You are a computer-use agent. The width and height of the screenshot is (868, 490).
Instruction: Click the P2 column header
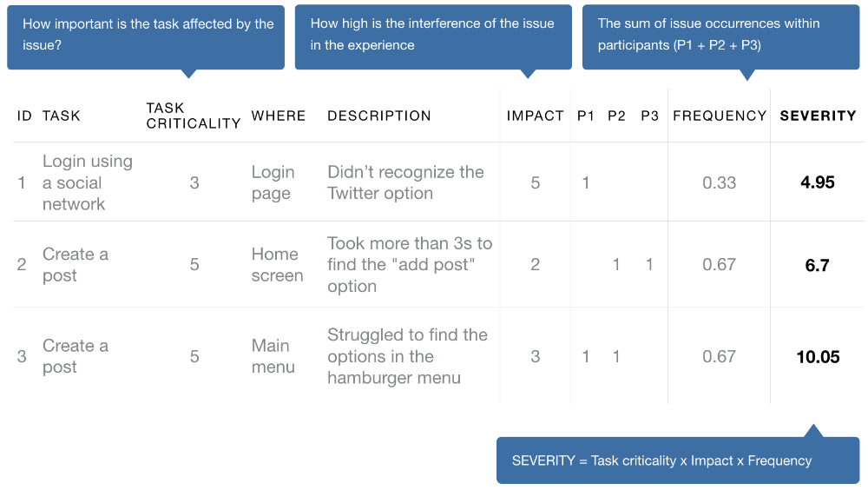(616, 116)
